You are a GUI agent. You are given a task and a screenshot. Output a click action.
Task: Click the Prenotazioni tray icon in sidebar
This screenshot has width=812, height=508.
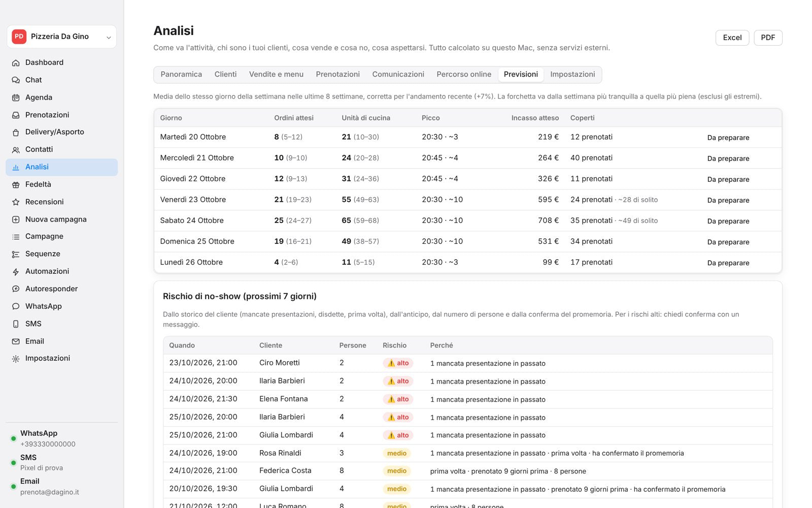click(16, 115)
